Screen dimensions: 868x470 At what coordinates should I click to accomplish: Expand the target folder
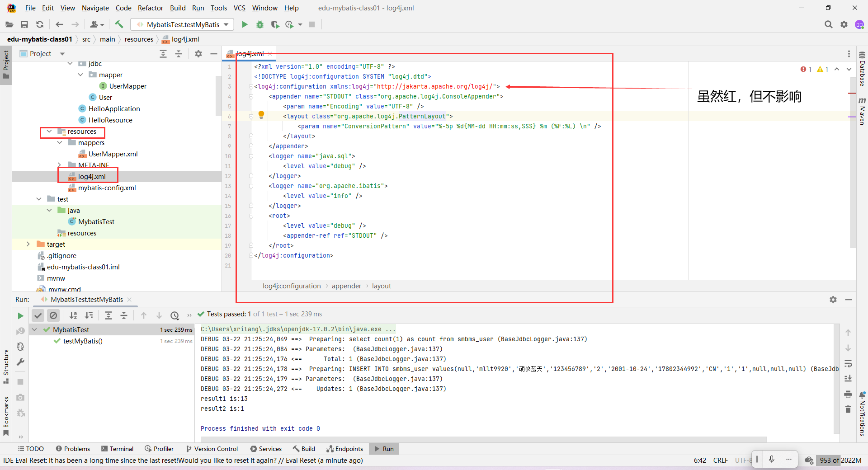click(28, 244)
